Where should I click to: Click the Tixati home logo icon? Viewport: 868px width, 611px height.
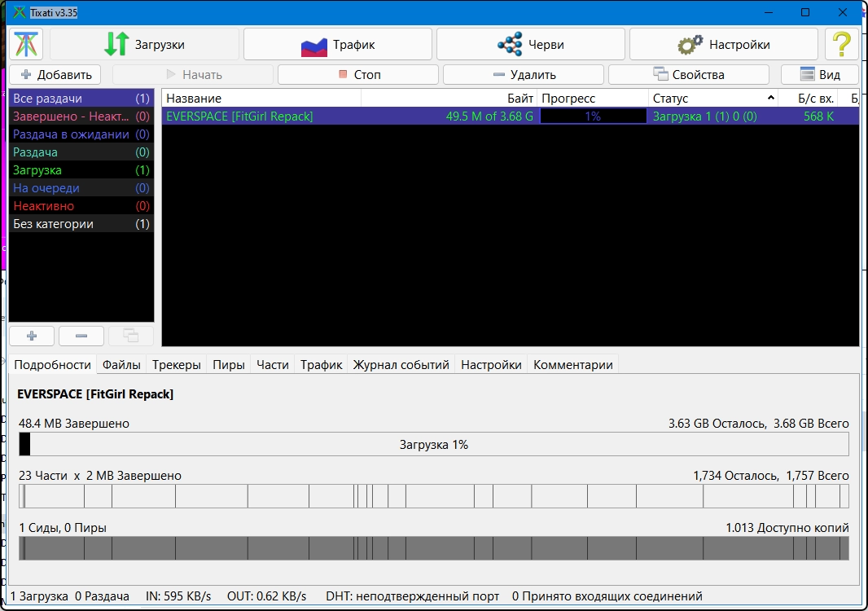[27, 44]
